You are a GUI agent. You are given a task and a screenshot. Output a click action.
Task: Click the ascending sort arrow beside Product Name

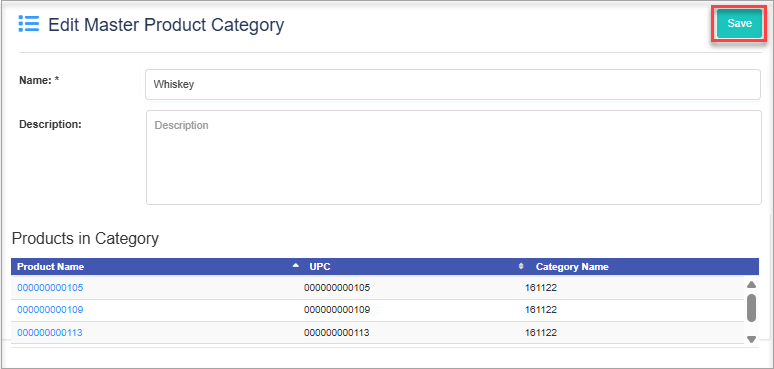pyautogui.click(x=296, y=265)
